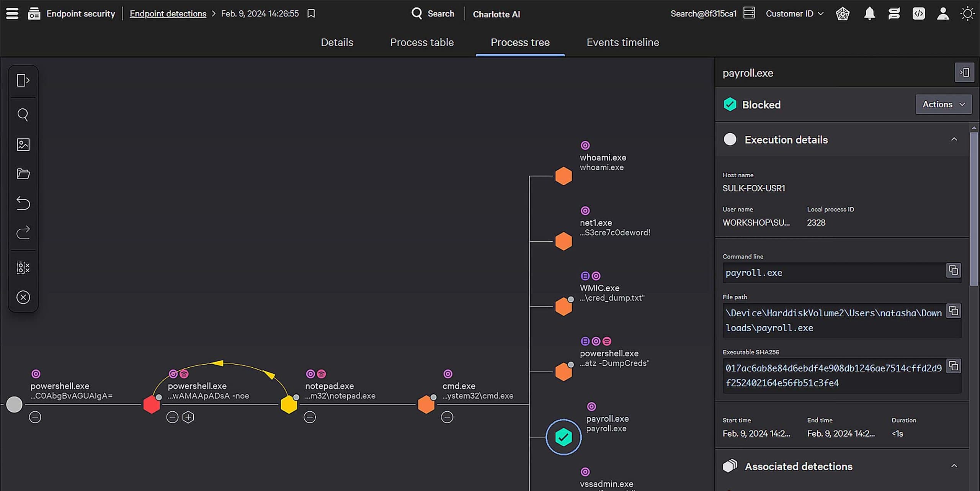
Task: Open the API / code icon in the top bar
Action: click(918, 13)
